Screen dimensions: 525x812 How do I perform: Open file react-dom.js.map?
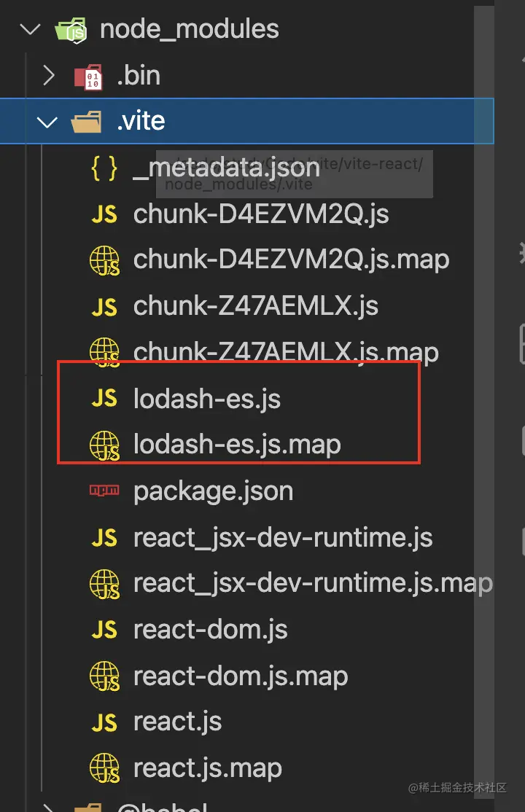pos(241,676)
